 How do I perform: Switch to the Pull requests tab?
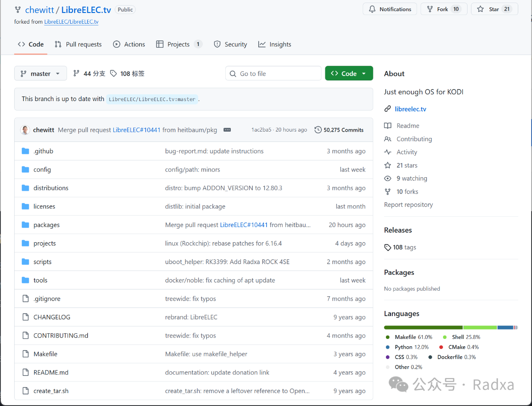pyautogui.click(x=78, y=44)
